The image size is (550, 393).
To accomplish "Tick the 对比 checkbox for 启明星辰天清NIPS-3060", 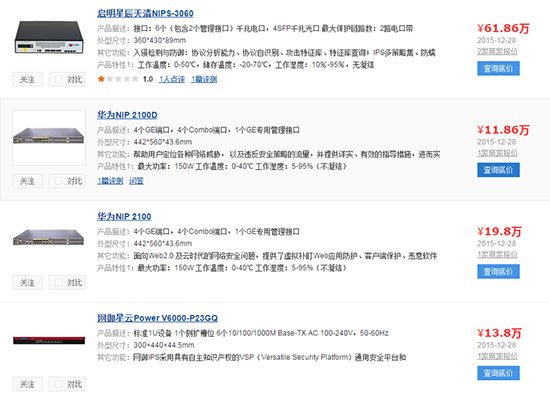I will click(59, 79).
